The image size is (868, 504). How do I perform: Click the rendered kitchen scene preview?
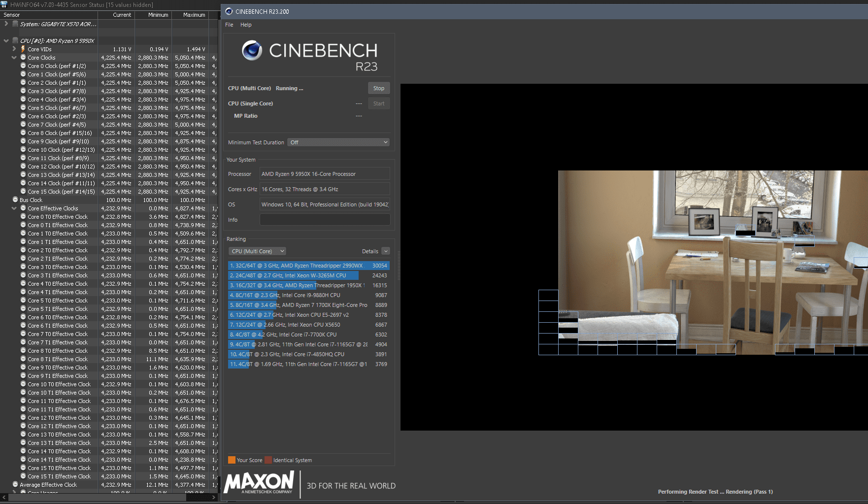(x=713, y=262)
